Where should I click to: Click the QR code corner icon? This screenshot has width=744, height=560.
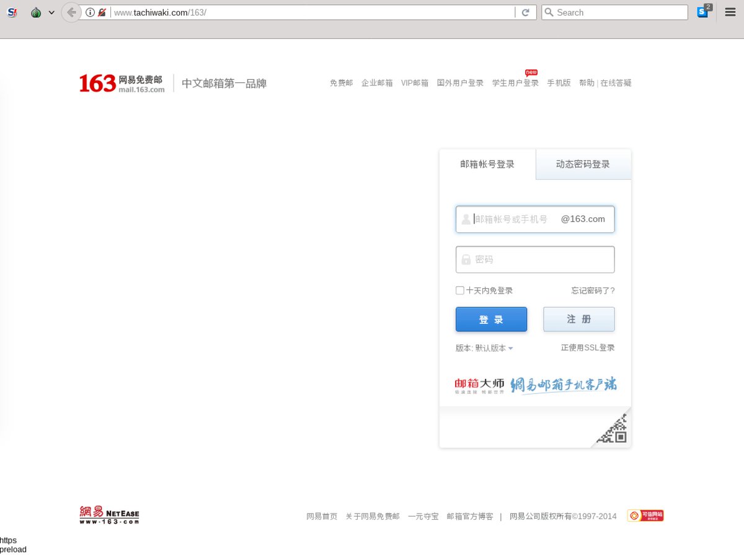coord(613,428)
